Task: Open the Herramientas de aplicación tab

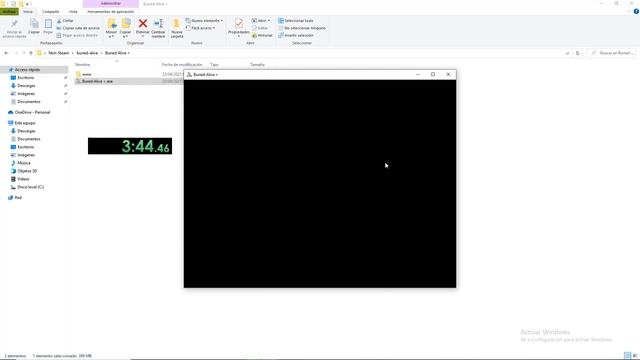Action: pyautogui.click(x=111, y=11)
